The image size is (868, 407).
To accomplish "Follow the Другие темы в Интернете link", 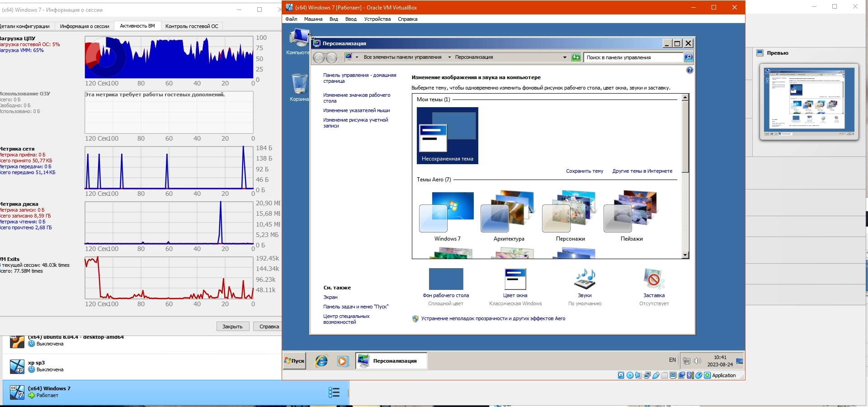I will [x=642, y=171].
